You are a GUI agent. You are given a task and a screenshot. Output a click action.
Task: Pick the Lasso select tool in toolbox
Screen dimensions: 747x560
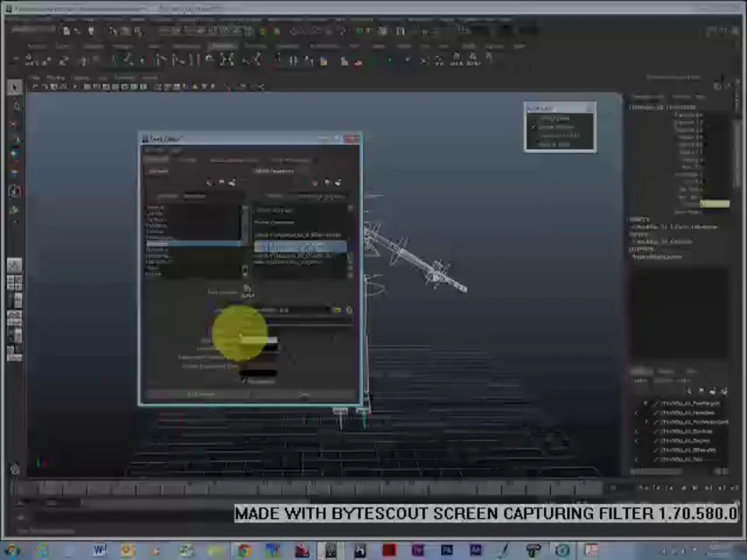coord(16,107)
